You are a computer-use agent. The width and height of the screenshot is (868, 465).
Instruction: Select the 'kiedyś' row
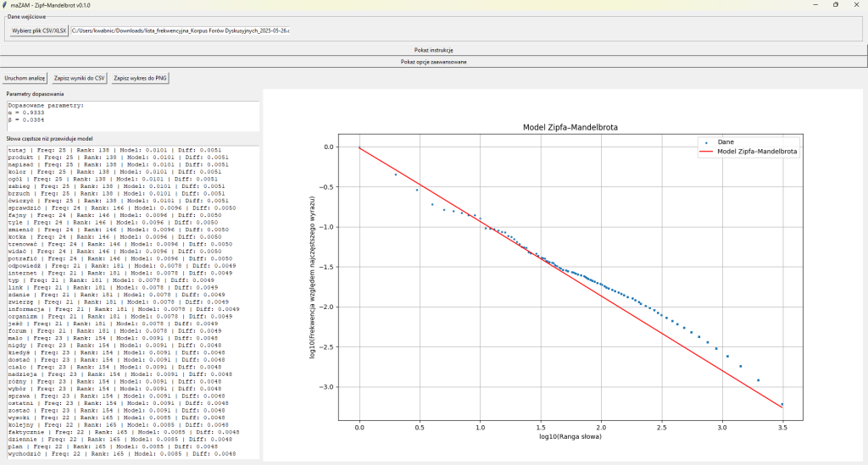click(116, 352)
